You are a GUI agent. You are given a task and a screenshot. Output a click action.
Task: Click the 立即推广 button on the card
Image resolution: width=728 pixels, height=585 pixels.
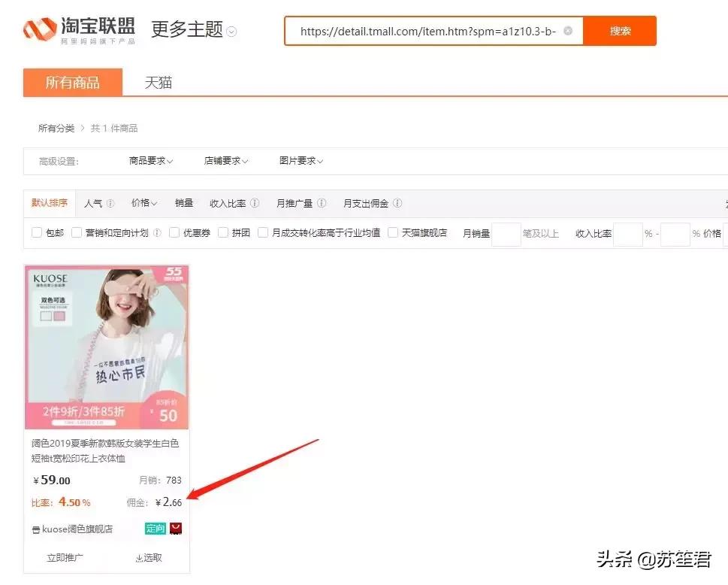point(65,557)
